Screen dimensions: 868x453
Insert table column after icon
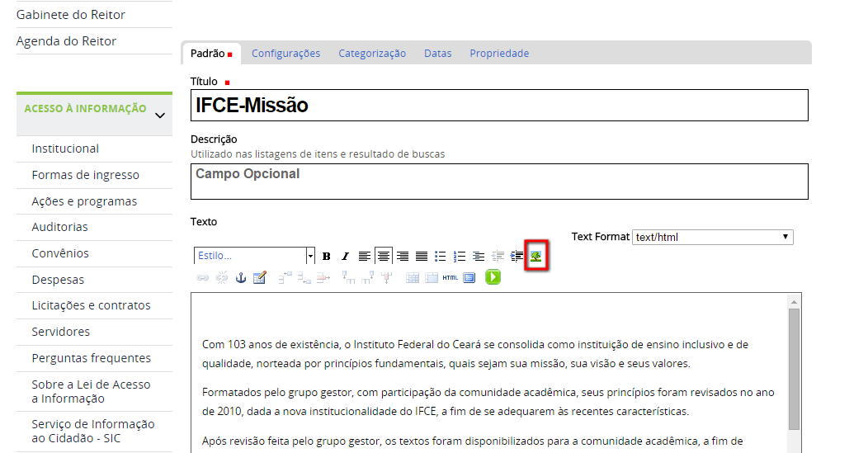[367, 277]
